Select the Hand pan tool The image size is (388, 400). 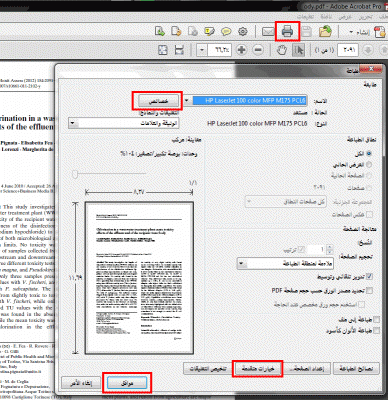coord(282,50)
